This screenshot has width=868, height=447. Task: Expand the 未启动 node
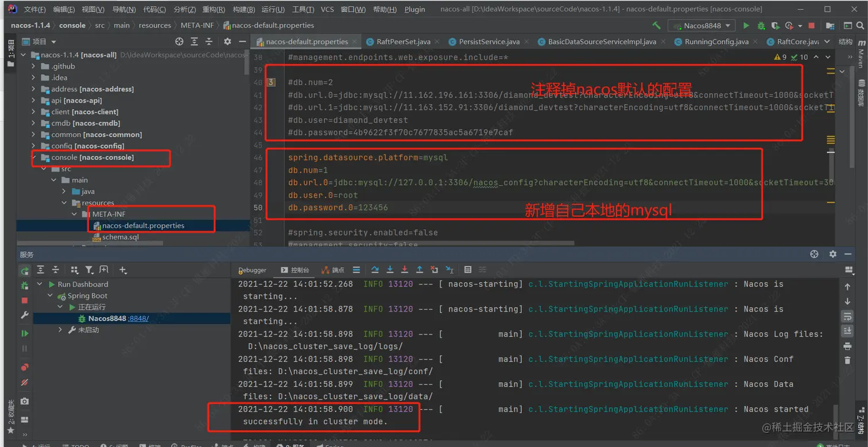coord(60,330)
